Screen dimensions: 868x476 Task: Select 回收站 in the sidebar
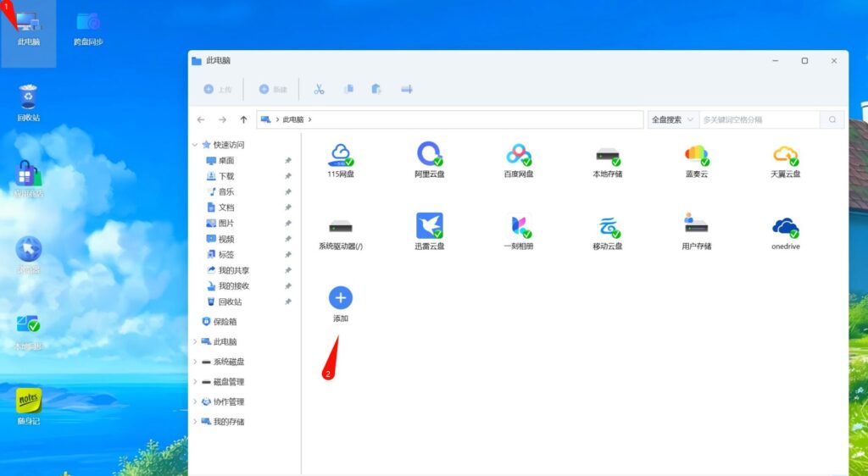tap(224, 302)
